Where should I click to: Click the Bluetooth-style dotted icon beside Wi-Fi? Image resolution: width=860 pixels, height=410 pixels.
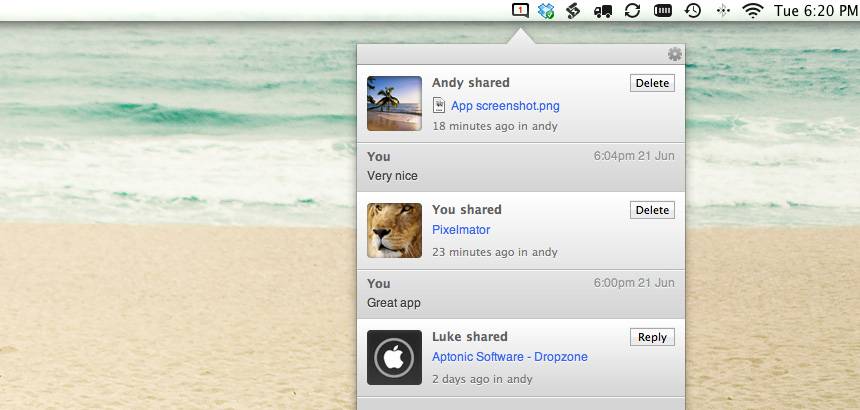723,11
